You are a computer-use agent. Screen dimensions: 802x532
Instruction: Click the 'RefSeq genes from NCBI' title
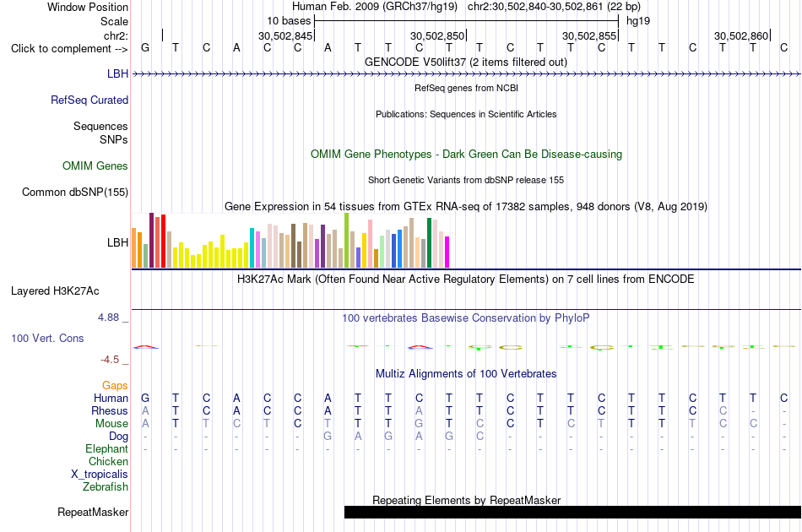467,88
